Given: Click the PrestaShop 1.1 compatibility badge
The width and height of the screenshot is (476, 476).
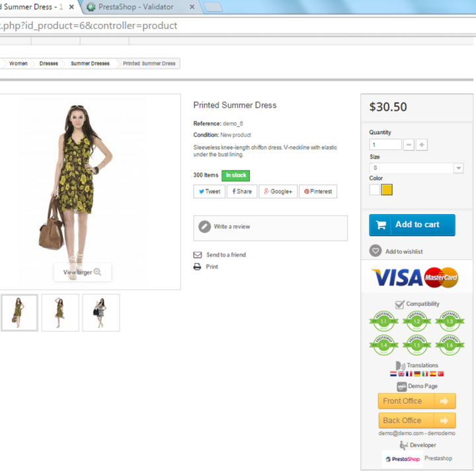Looking at the screenshot, I should click(x=383, y=321).
